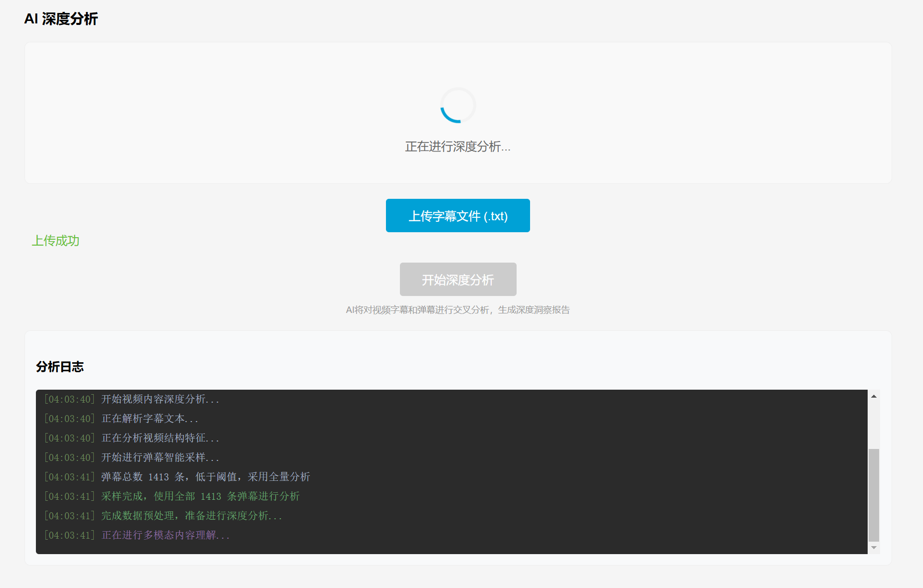Click the green log line 采样完成
This screenshot has width=923, height=588.
tap(200, 496)
